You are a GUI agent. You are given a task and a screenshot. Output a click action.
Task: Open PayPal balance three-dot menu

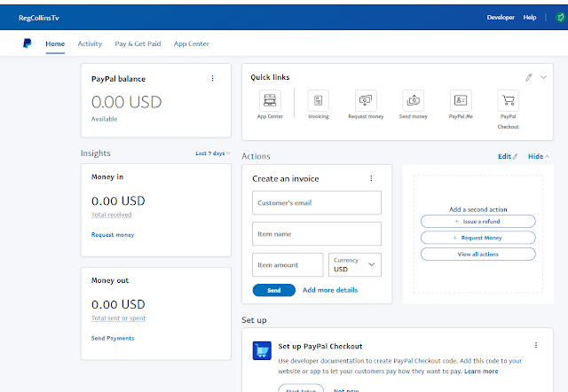click(213, 78)
